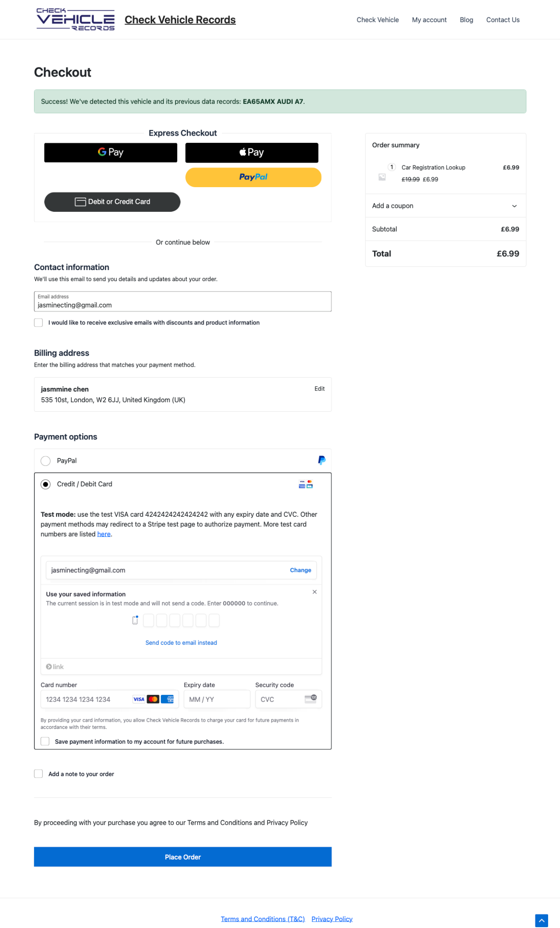Click the struck-through £19.99 price
The width and height of the screenshot is (560, 928).
coord(410,179)
